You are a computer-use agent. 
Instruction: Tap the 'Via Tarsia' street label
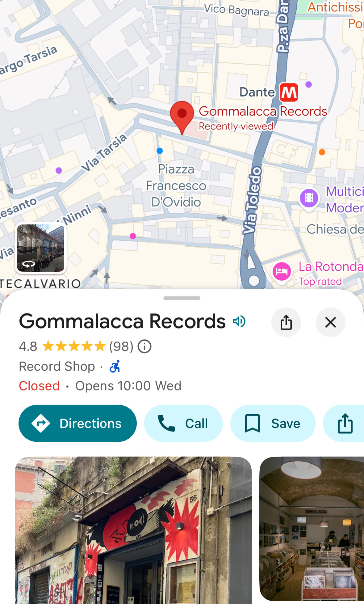coord(104,153)
